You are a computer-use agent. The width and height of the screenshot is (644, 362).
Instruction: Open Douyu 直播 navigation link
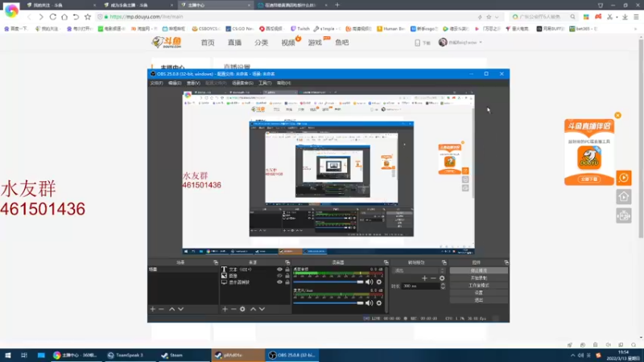234,43
